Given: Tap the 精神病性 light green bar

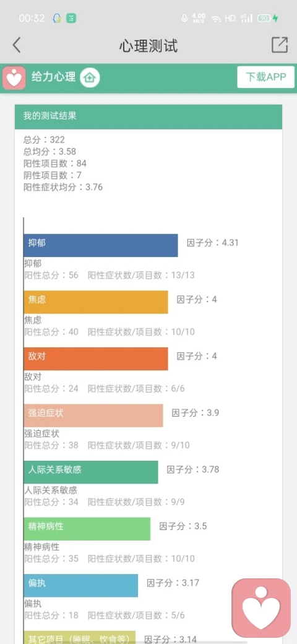Looking at the screenshot, I should pos(87,529).
